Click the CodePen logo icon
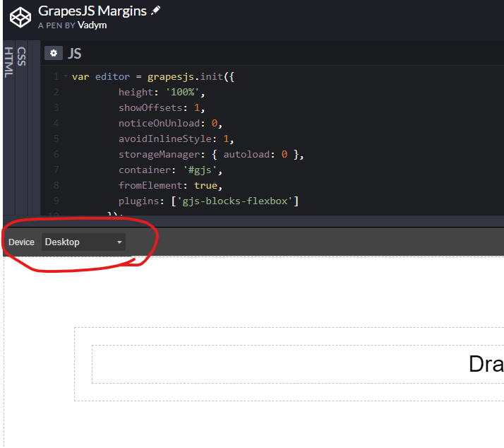Viewport: 504px width, 448px height. point(20,18)
